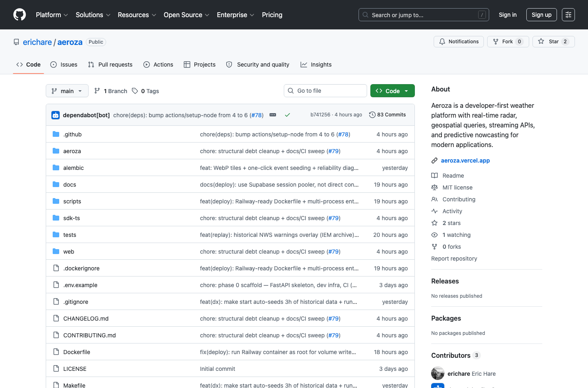This screenshot has width=588, height=388.
Task: Click the Sign up button
Action: 541,15
